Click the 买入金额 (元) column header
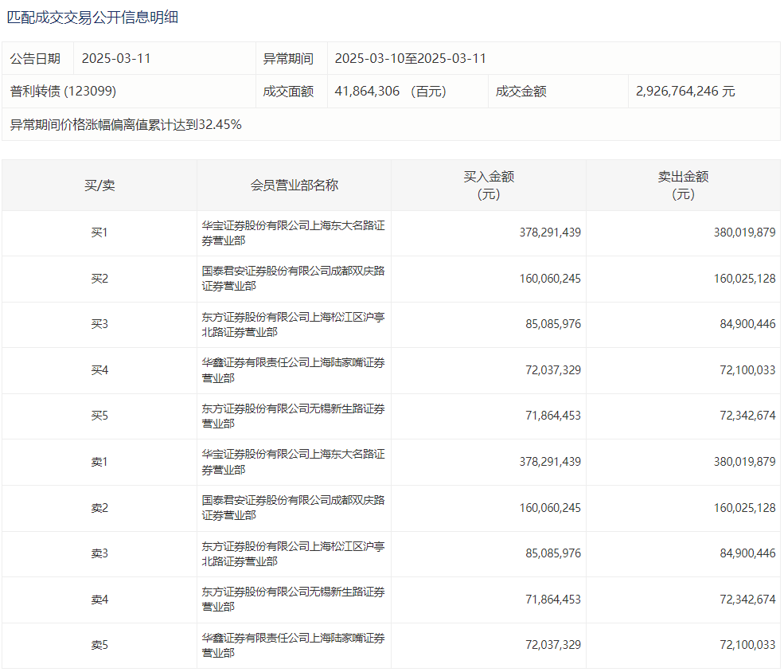 pyautogui.click(x=489, y=186)
